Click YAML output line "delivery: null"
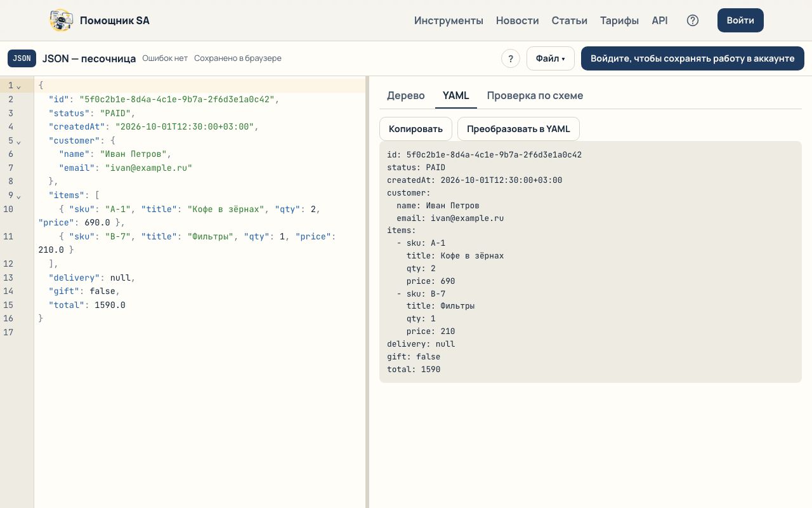The image size is (812, 508). pos(421,344)
